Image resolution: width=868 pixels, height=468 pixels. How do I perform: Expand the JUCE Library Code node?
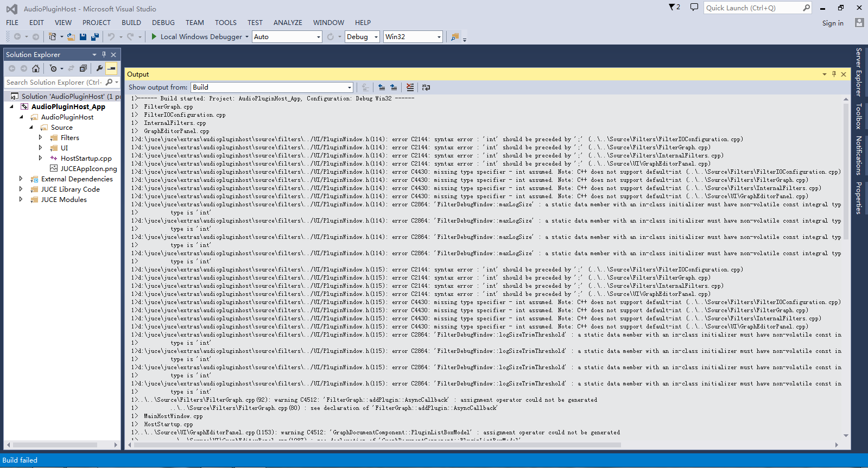pyautogui.click(x=21, y=189)
